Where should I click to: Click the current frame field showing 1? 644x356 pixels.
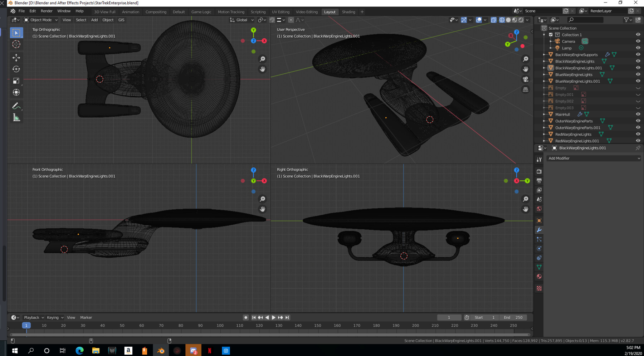[x=449, y=317]
